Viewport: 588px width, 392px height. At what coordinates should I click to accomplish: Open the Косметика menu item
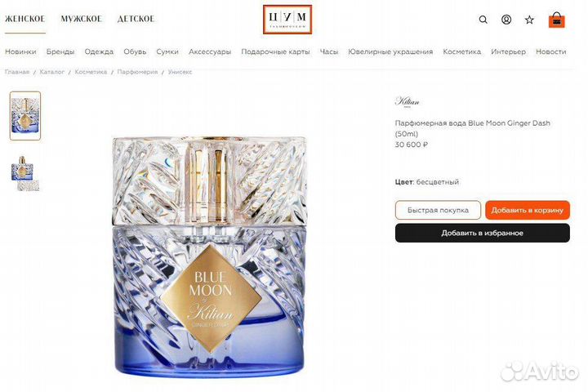[461, 51]
